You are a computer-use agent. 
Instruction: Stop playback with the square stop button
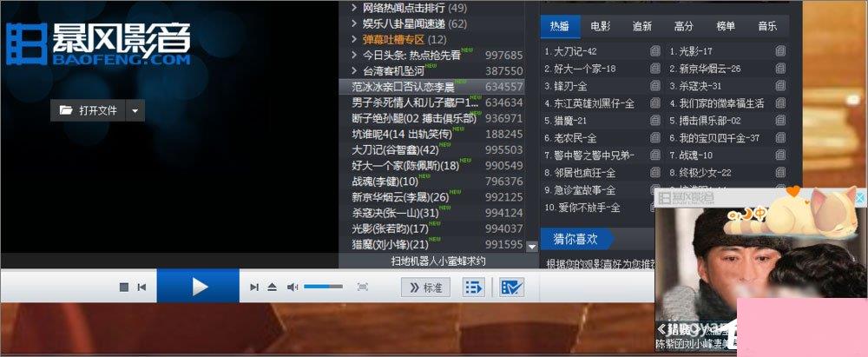pos(124,288)
